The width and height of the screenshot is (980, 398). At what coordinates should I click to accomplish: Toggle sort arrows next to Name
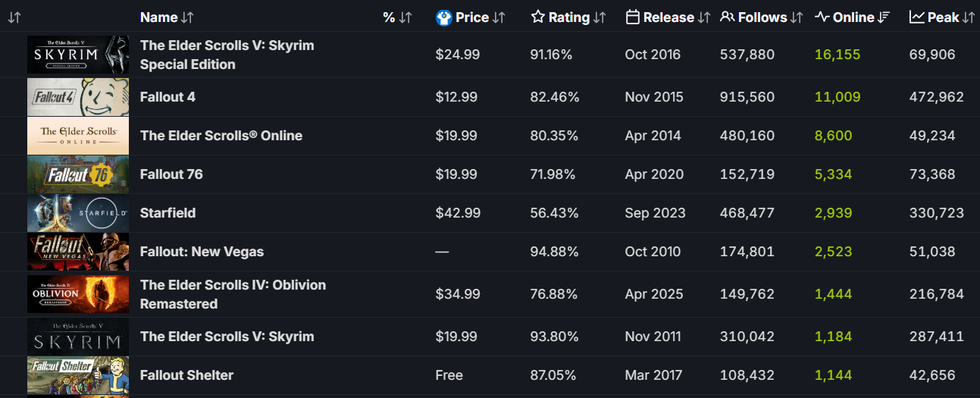pos(187,17)
